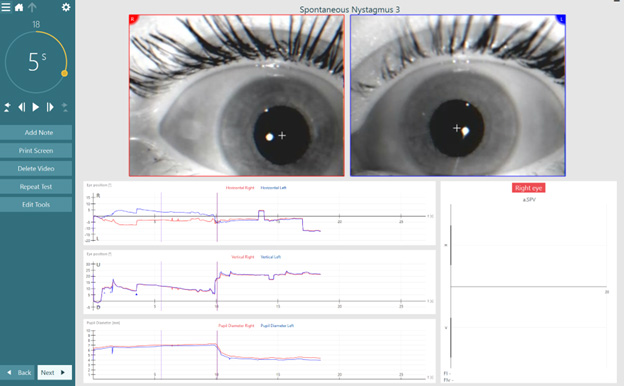Open settings with the gear icon
The height and width of the screenshot is (386, 624).
[x=66, y=7]
